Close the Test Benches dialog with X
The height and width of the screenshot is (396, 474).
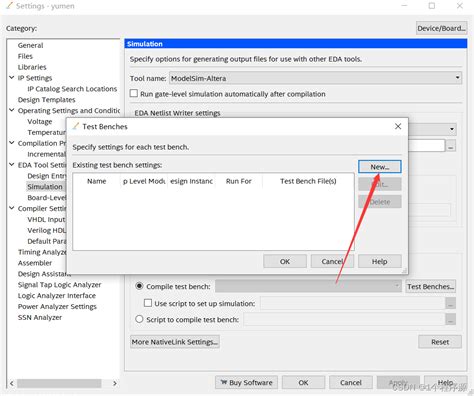click(x=398, y=126)
